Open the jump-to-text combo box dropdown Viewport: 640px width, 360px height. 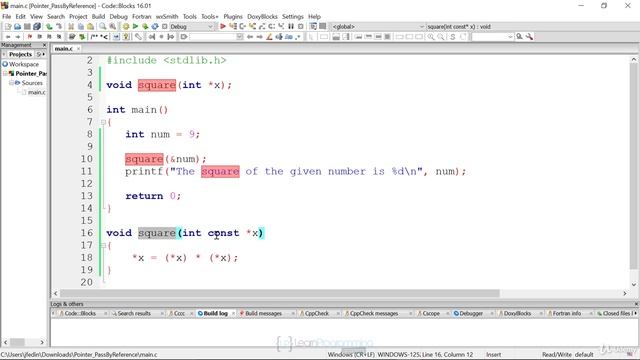coord(239,37)
